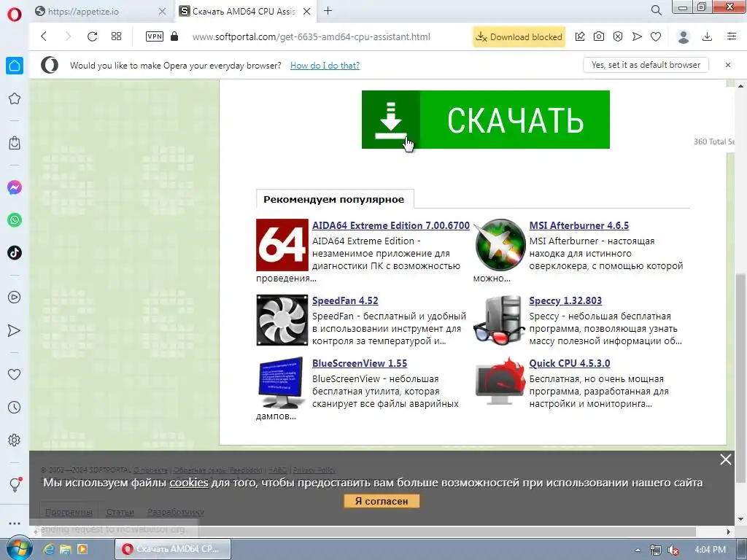Click the address bar URL field
Image resolution: width=747 pixels, height=560 pixels.
[x=311, y=36]
